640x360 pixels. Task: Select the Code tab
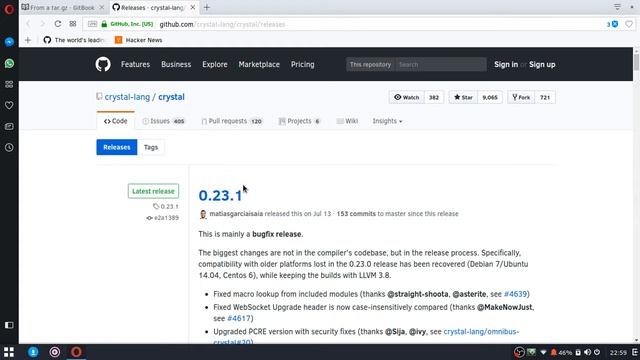(x=116, y=121)
